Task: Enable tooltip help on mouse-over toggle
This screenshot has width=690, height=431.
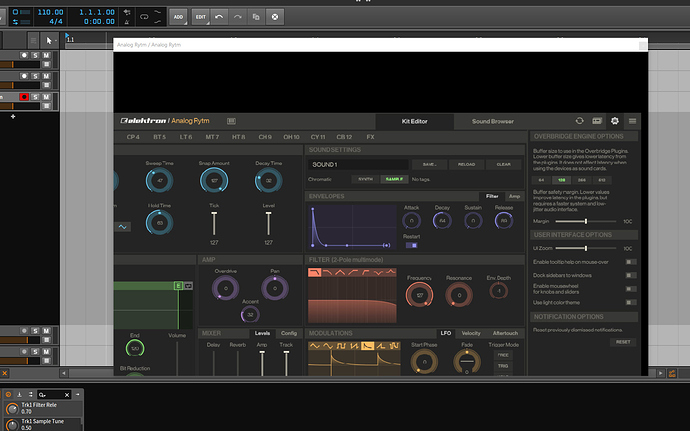Action: (630, 261)
